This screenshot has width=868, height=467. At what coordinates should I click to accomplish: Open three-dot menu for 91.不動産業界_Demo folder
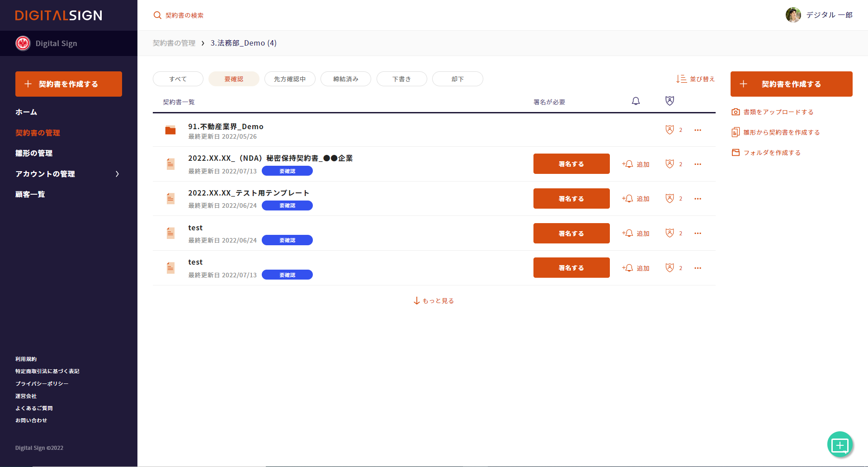(698, 130)
